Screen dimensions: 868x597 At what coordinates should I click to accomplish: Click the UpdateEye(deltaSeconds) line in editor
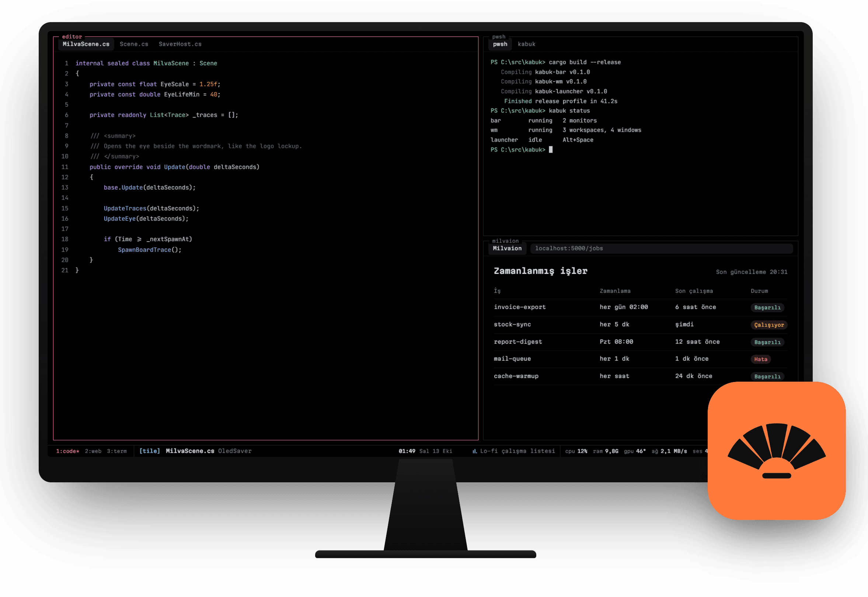[x=146, y=218]
